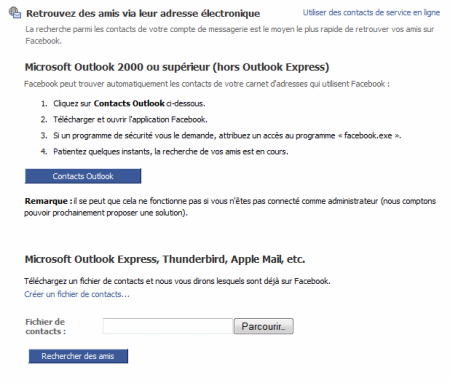450x383 pixels.
Task: Focus the 'Fichier de contacts' file path field
Action: click(168, 326)
